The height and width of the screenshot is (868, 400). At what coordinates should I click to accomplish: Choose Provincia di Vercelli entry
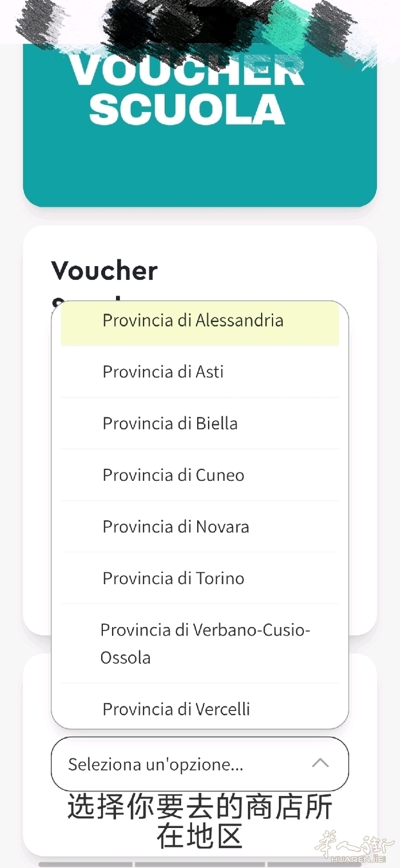tap(200, 707)
